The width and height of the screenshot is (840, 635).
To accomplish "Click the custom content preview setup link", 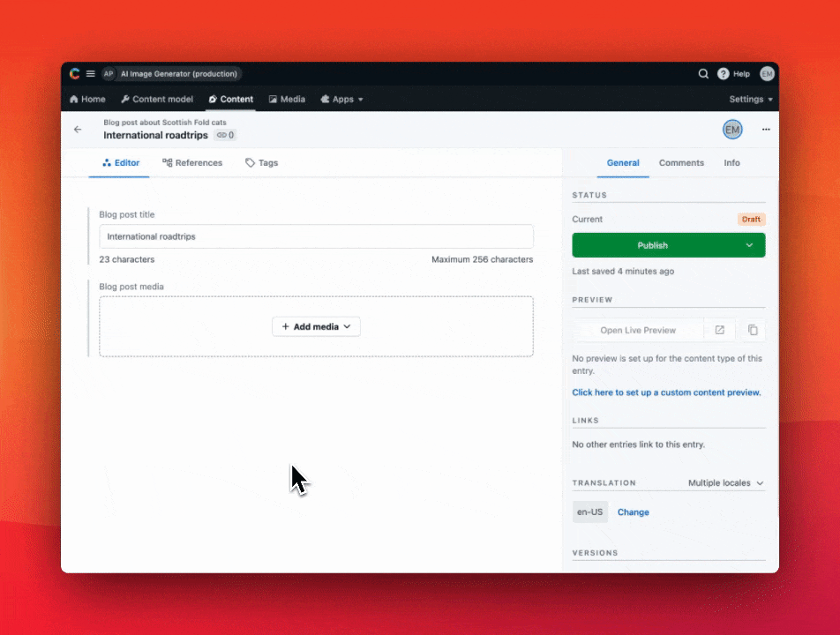I will click(x=666, y=392).
